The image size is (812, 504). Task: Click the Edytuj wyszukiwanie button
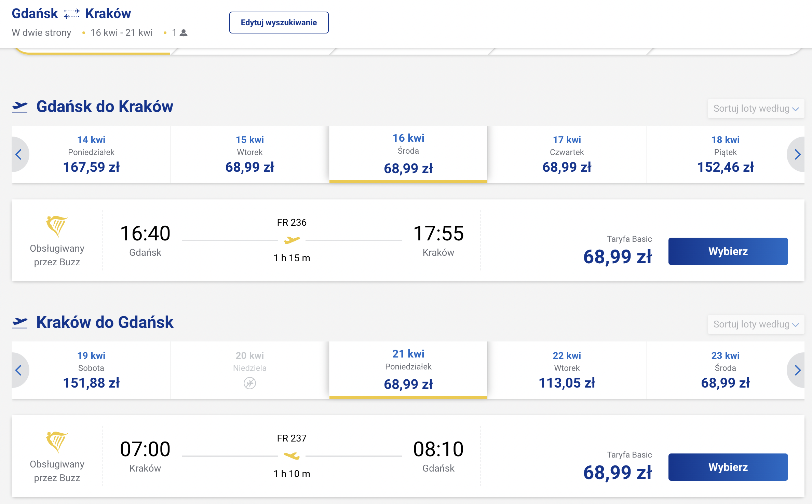pyautogui.click(x=279, y=23)
